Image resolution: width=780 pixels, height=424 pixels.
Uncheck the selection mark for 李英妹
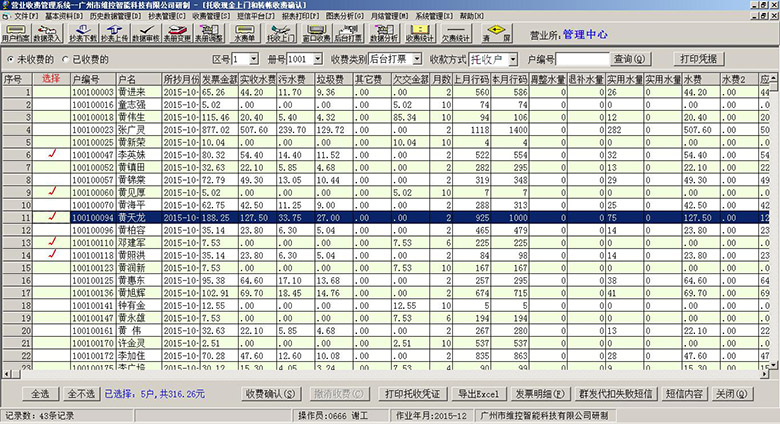point(52,154)
